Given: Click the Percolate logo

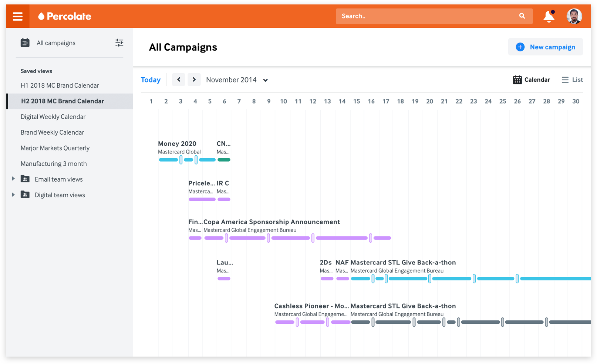Looking at the screenshot, I should pyautogui.click(x=65, y=16).
